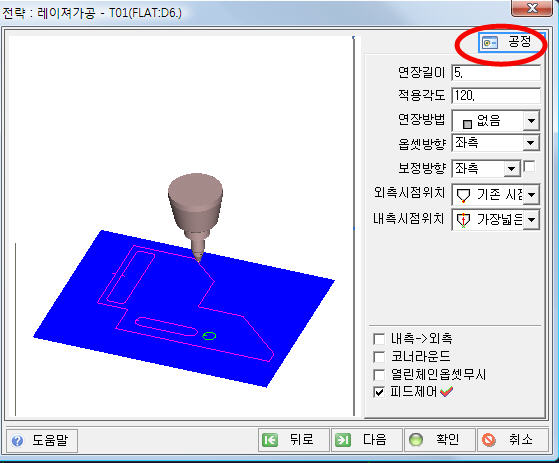The height and width of the screenshot is (463, 559).
Task: Enable the 코너라운드 checkbox
Action: point(379,356)
